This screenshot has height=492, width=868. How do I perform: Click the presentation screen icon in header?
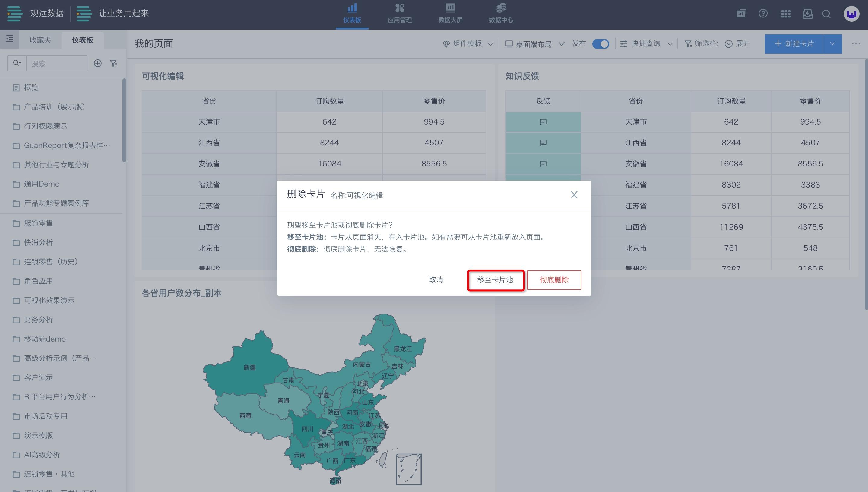[x=741, y=14]
